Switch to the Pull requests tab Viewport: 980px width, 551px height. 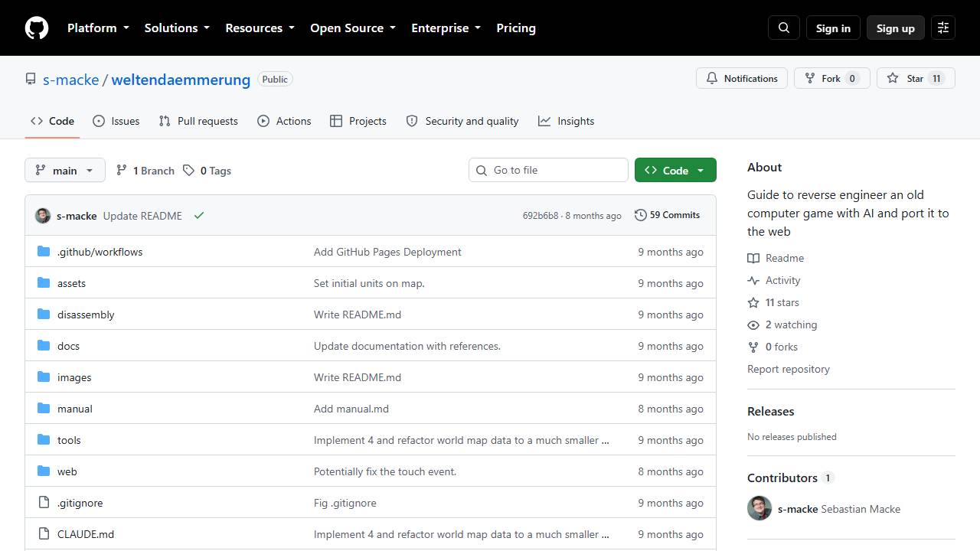(x=198, y=121)
